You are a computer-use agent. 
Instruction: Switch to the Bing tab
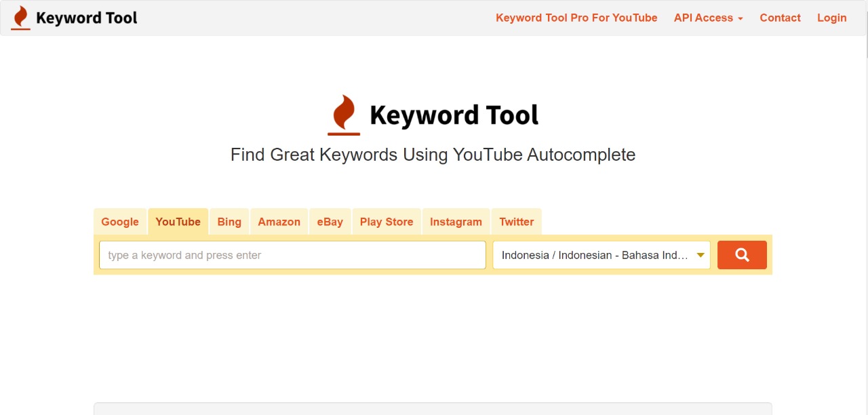click(229, 222)
